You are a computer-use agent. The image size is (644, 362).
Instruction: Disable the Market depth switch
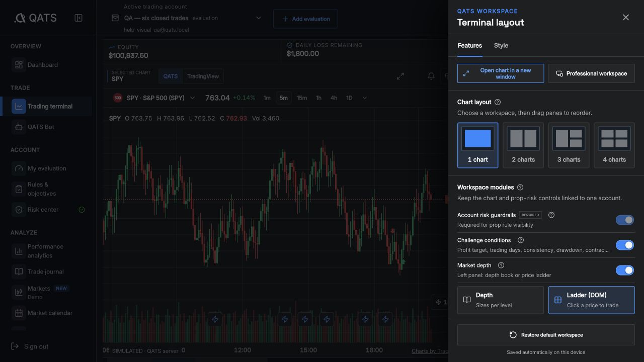pyautogui.click(x=625, y=270)
